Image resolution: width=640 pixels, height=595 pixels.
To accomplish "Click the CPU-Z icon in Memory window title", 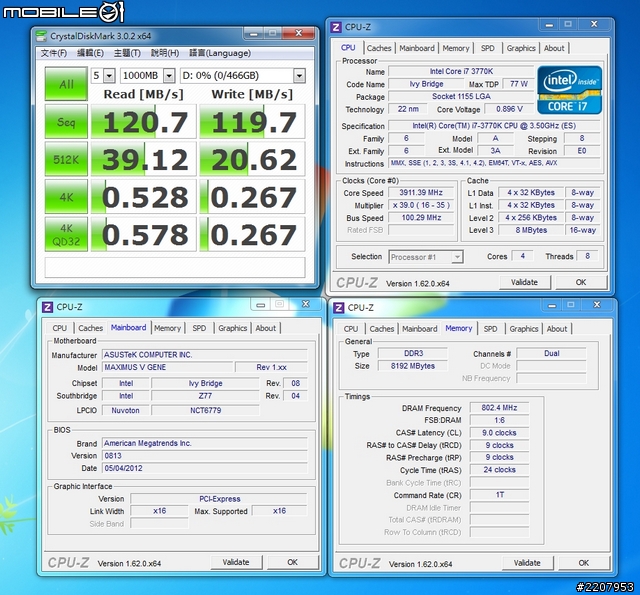I will click(x=338, y=308).
